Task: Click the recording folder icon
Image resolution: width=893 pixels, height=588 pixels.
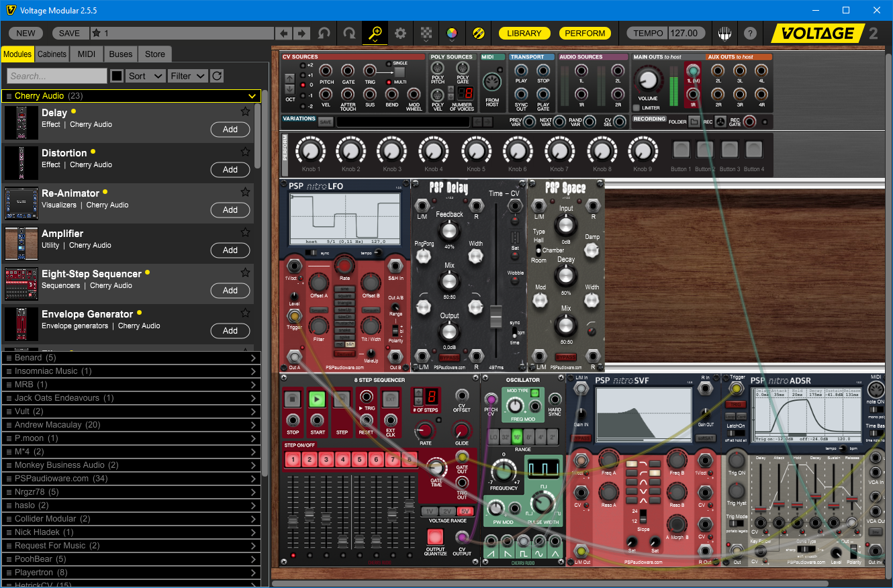Action: click(x=695, y=122)
